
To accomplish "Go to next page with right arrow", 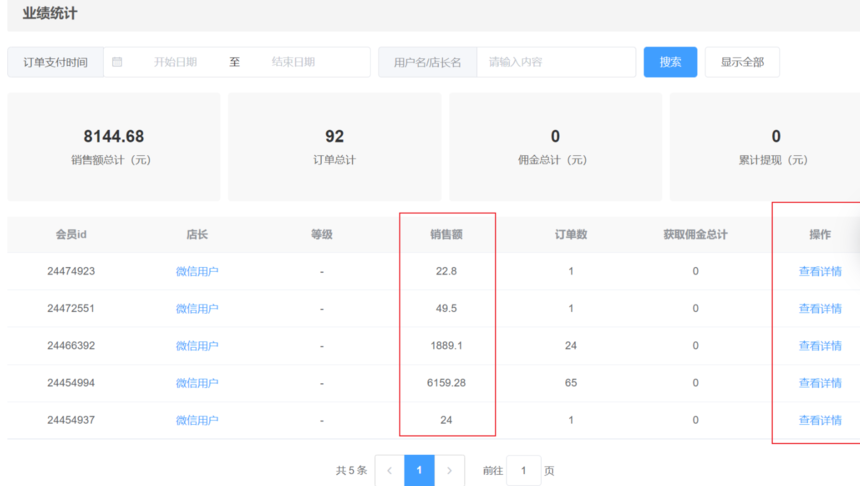I will point(449,470).
